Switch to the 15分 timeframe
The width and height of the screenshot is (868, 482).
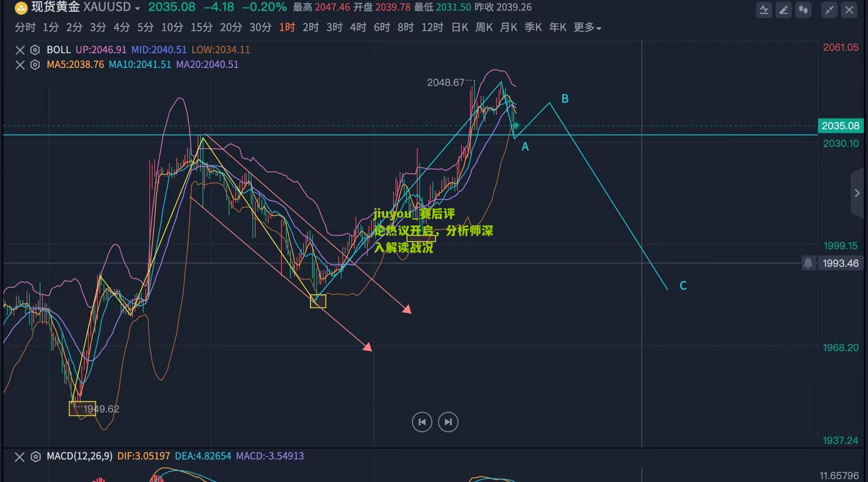(x=201, y=28)
